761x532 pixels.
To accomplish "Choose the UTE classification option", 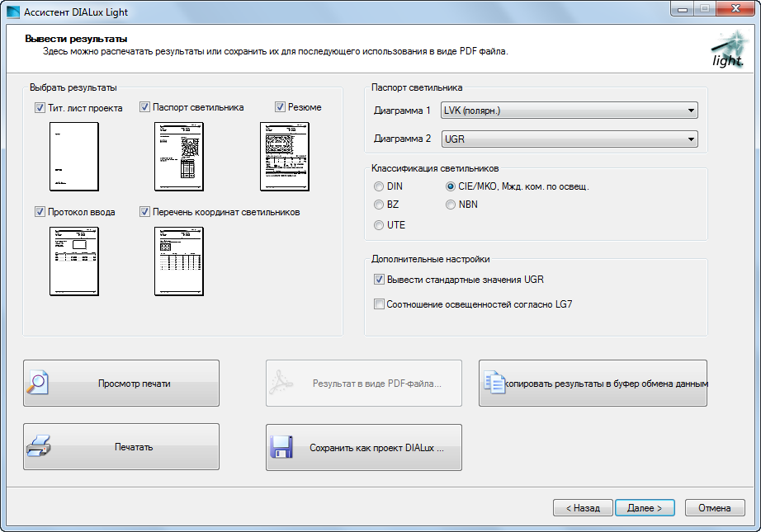I will [x=379, y=225].
